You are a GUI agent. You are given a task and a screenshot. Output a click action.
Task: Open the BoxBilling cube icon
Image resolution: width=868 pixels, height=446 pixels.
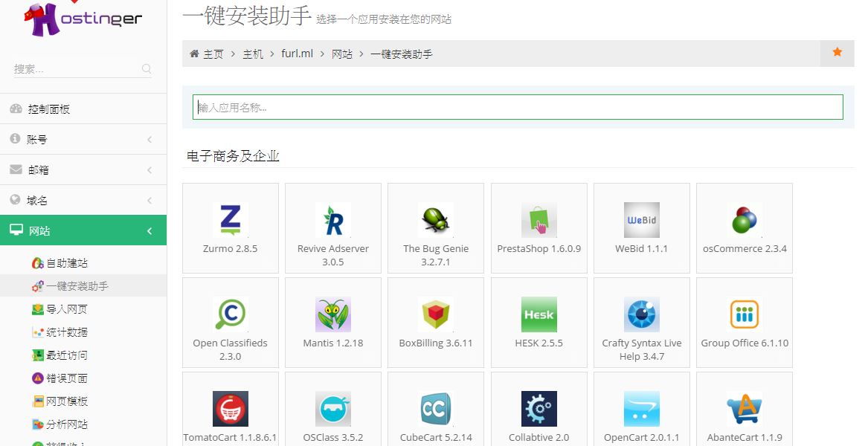tap(436, 314)
